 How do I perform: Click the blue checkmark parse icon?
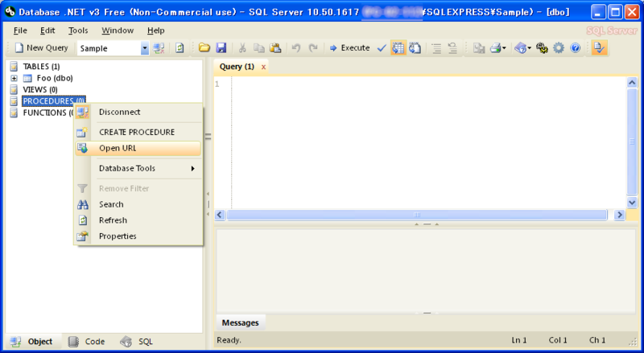pyautogui.click(x=382, y=48)
